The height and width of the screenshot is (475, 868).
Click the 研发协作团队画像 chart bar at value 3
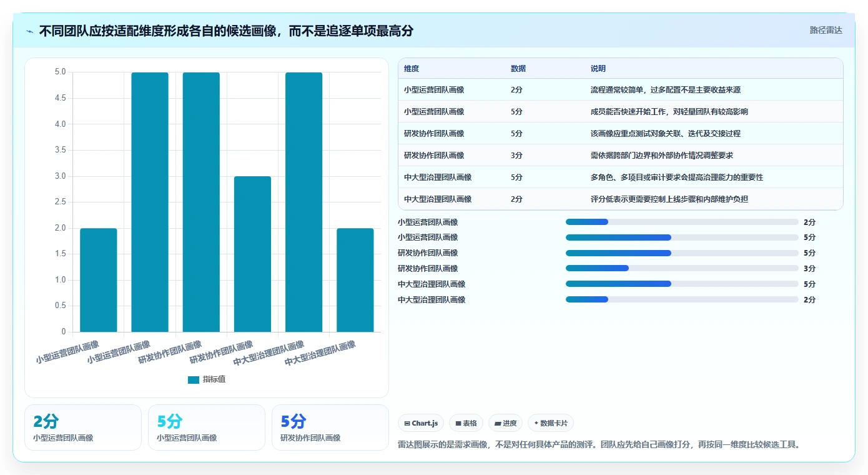coord(253,254)
